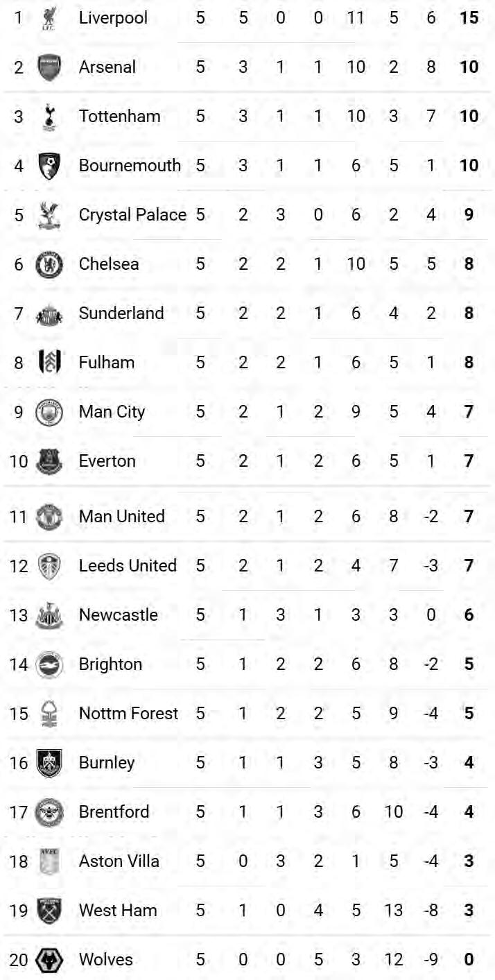Viewport: 495px width, 980px height.
Task: Click the Fulham club crest
Action: 49,363
